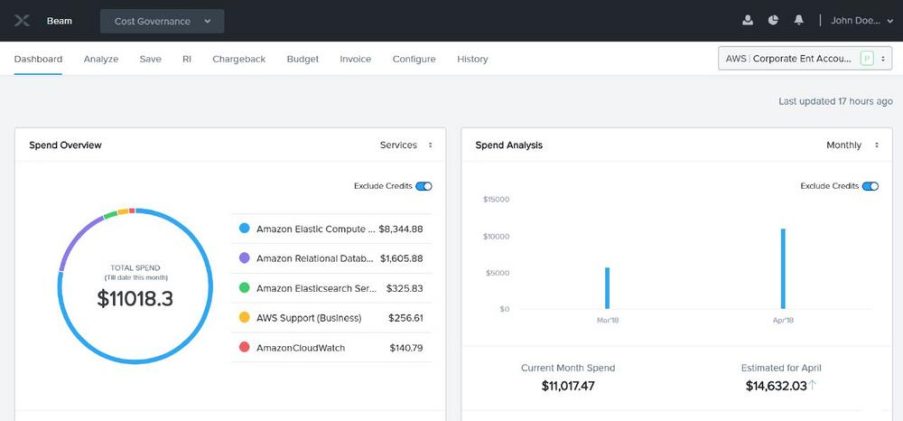Click the AWS Support (Business) row

(332, 318)
